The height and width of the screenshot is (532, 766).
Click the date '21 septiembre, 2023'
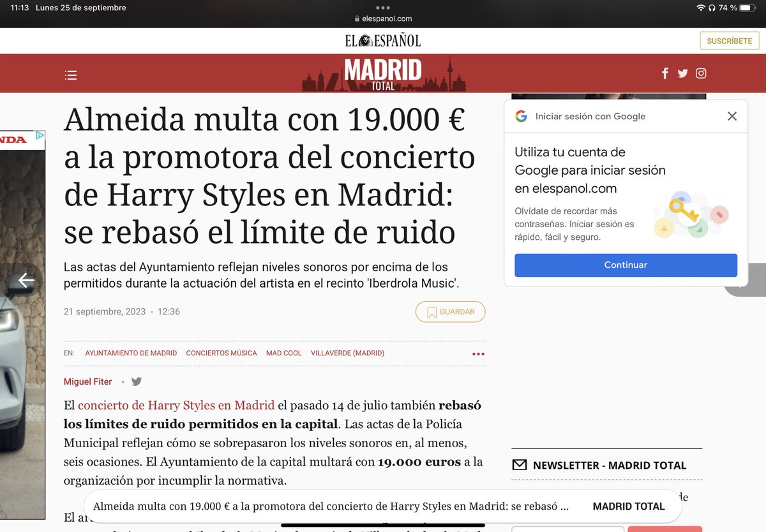(x=105, y=312)
